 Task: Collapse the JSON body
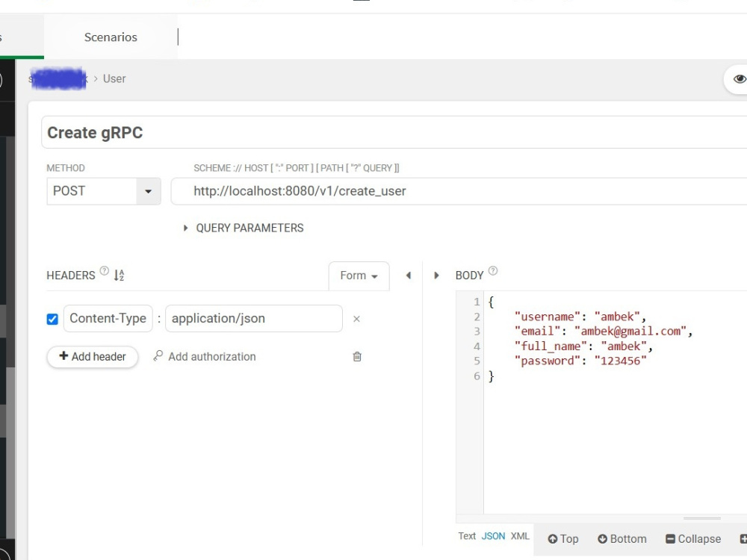pyautogui.click(x=693, y=539)
